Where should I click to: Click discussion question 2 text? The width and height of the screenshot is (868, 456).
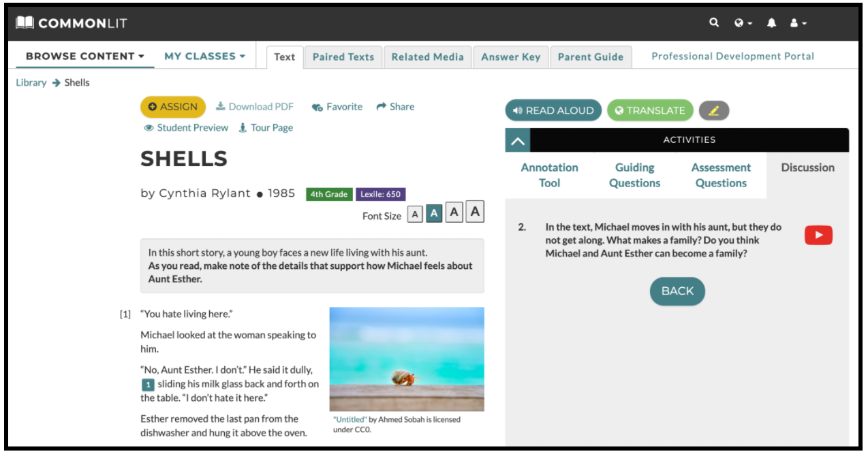click(x=663, y=240)
